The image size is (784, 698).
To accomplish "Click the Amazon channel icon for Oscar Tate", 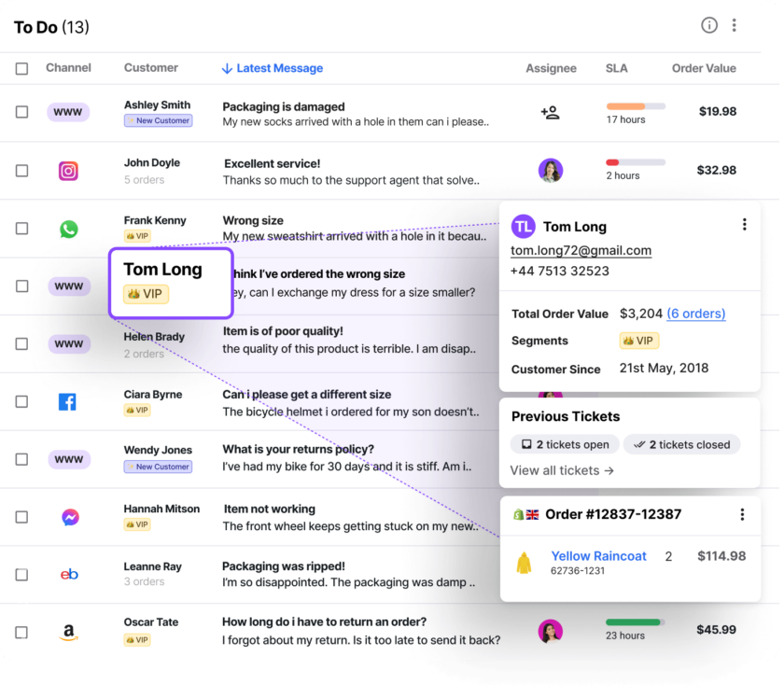I will 68,630.
